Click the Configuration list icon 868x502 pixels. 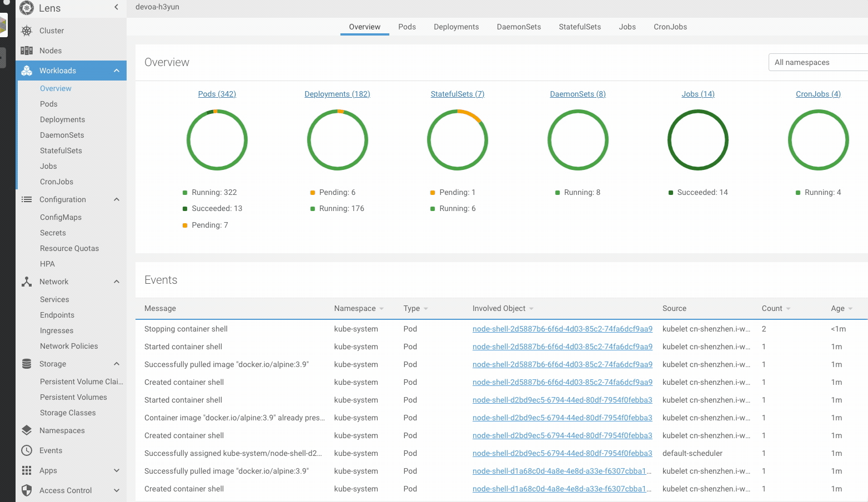coord(27,199)
